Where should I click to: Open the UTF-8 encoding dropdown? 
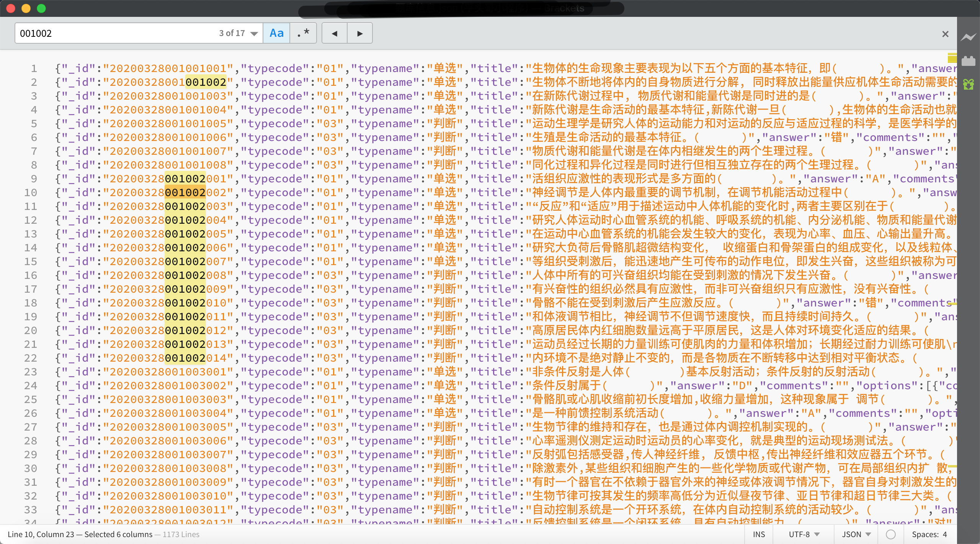click(804, 534)
